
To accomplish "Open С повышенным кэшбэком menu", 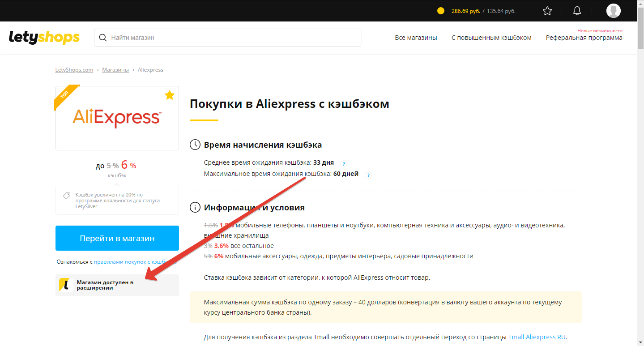I will click(491, 38).
